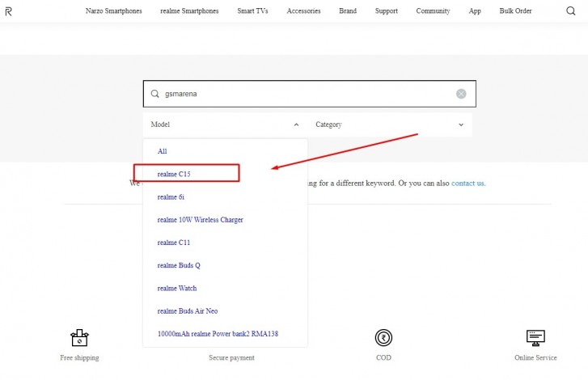Open the search icon in the header
The width and height of the screenshot is (588, 380).
tap(570, 11)
